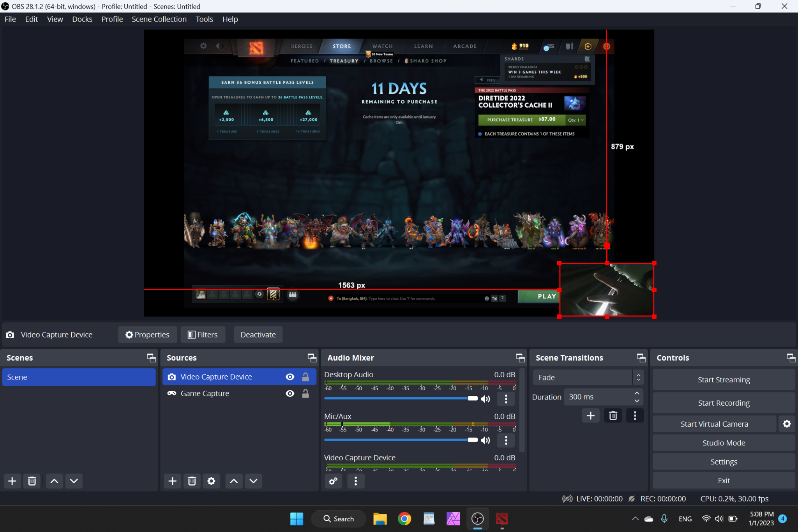Open the Scene Collection menu
Screen dimensions: 798x532
point(159,19)
